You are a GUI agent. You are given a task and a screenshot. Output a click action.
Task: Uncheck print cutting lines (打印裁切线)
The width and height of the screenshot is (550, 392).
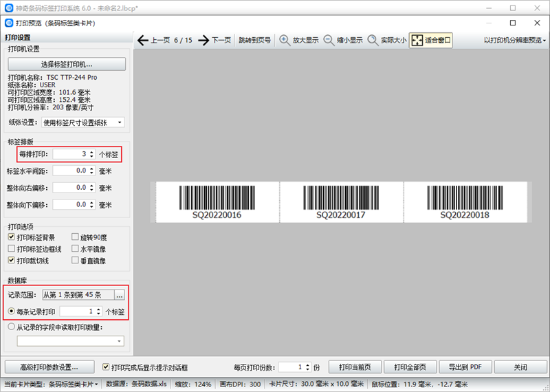tap(12, 261)
